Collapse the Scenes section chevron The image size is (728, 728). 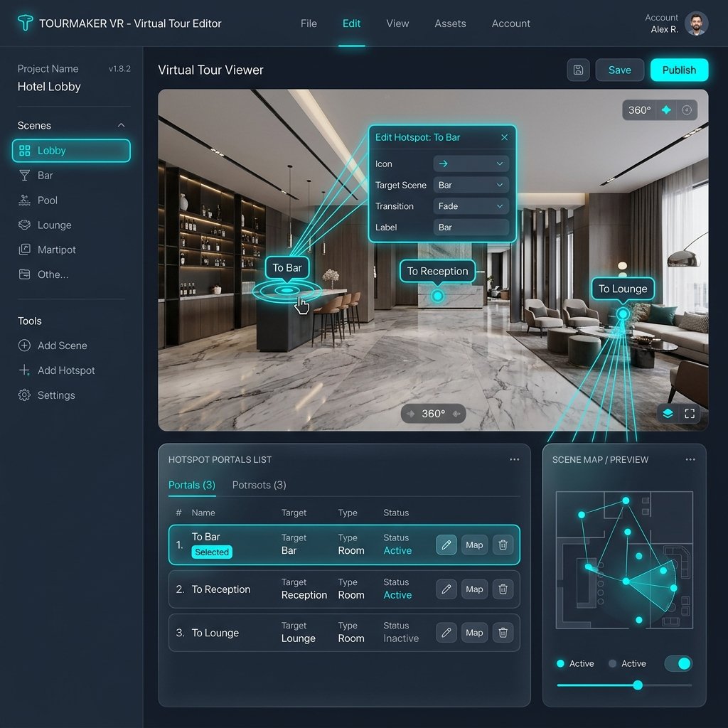point(121,125)
